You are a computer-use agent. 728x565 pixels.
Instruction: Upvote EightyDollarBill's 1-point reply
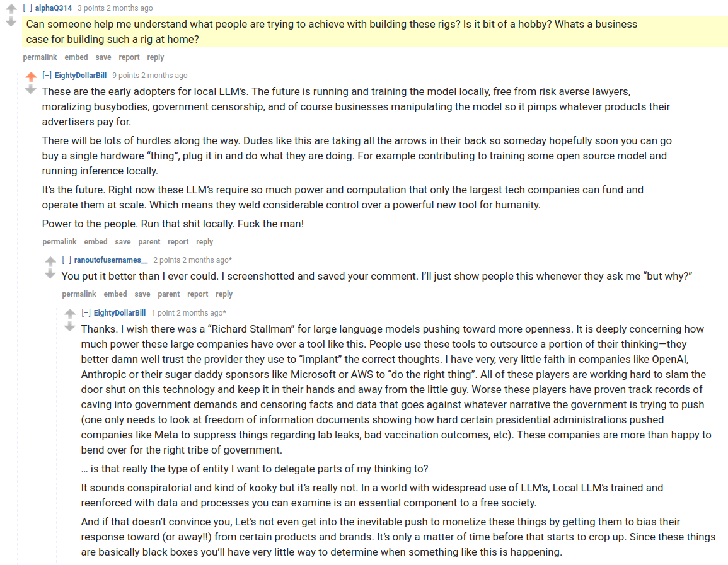click(x=69, y=314)
